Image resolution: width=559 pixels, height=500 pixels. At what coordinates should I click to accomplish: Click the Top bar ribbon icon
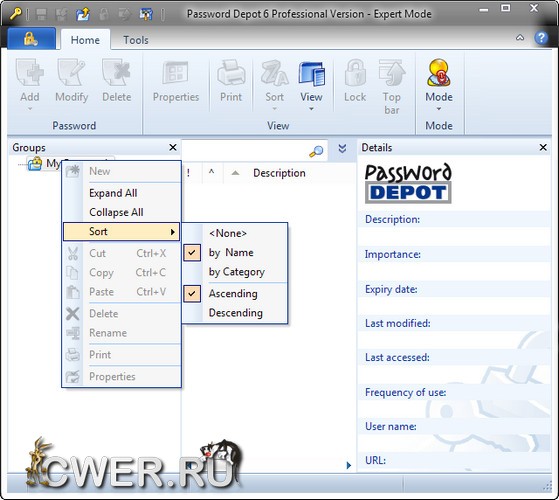[x=392, y=72]
